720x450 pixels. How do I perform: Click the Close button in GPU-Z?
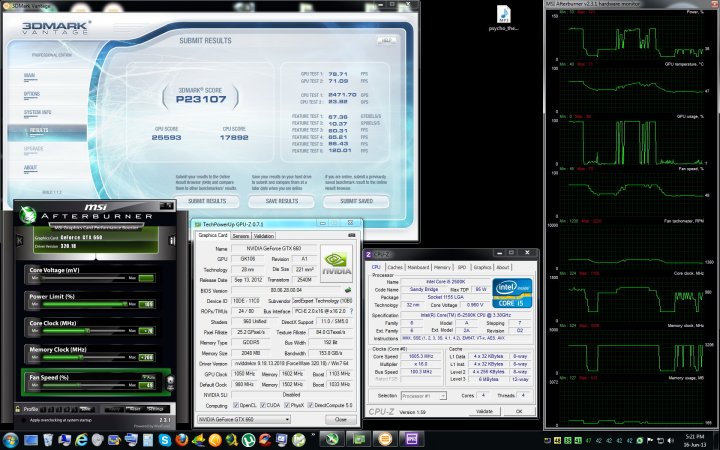[x=340, y=419]
